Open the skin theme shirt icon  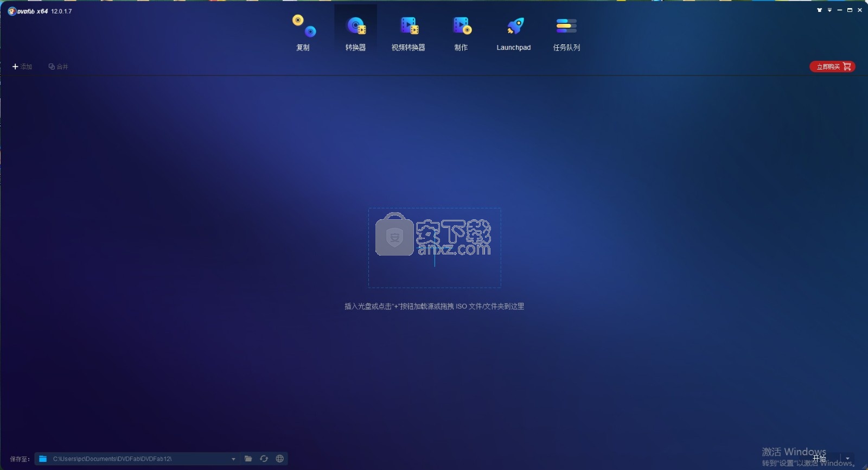pos(819,10)
